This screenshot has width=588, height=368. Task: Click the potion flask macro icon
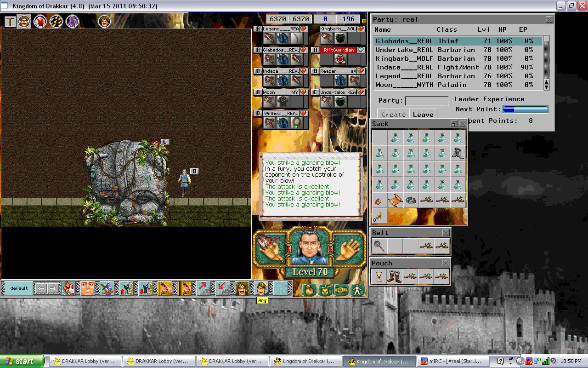107,288
